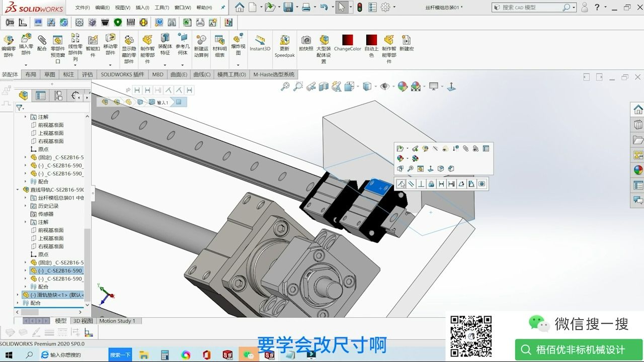Click the 新建运动算例 tool
Image resolution: width=644 pixels, height=362 pixels.
click(201, 46)
